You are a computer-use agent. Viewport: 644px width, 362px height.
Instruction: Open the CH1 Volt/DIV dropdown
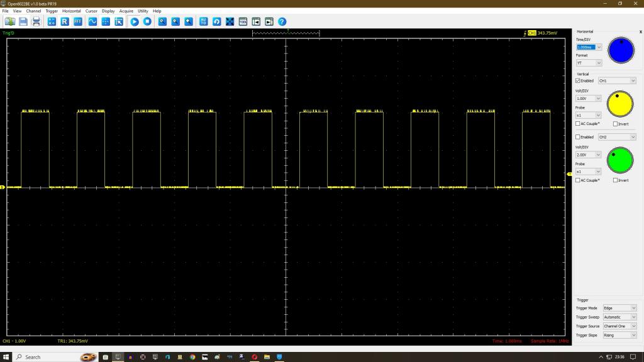click(599, 99)
